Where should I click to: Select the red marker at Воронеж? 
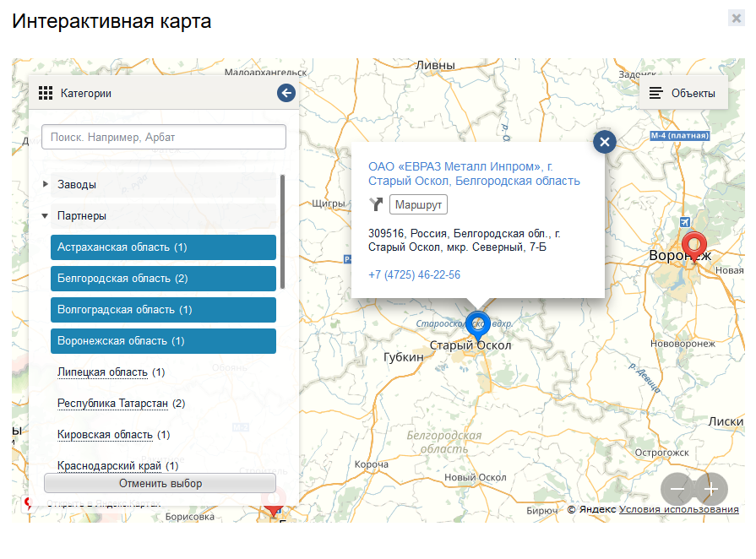(x=694, y=247)
